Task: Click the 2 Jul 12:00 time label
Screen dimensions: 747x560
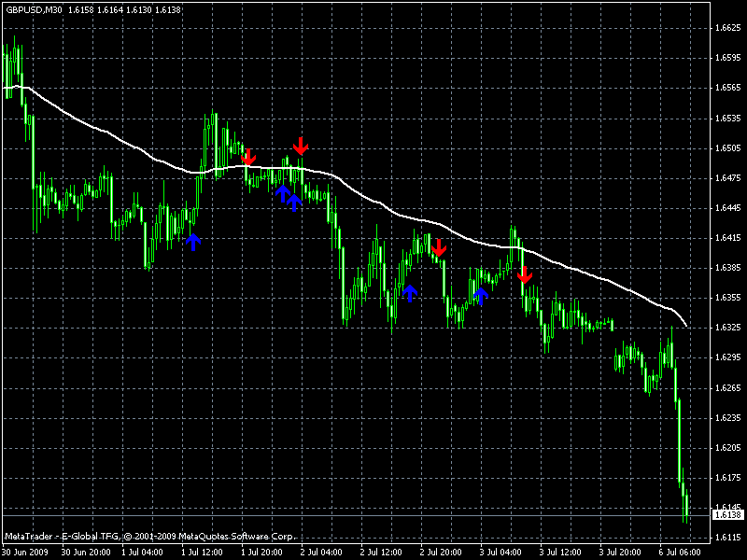Action: coord(381,553)
